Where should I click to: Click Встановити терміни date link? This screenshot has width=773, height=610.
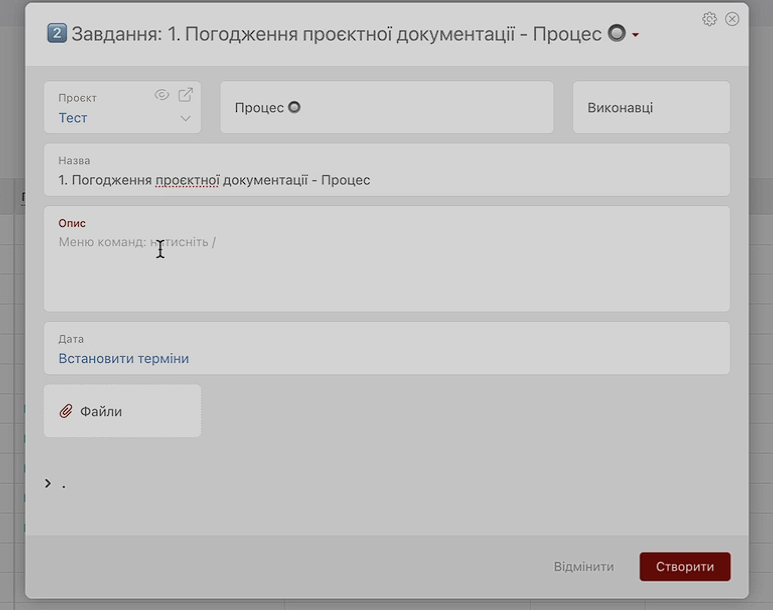(124, 358)
